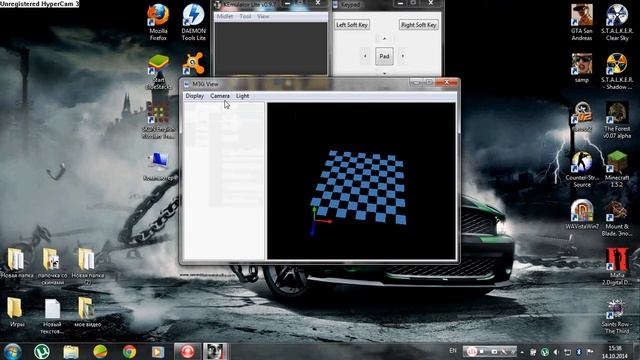This screenshot has width=640, height=360.
Task: Select the Start BlueStacks desktop icon
Action: tap(158, 72)
